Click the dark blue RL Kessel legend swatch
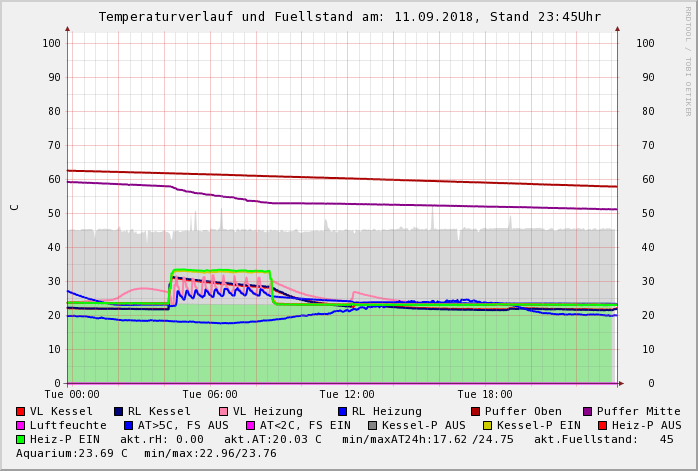 [x=119, y=411]
